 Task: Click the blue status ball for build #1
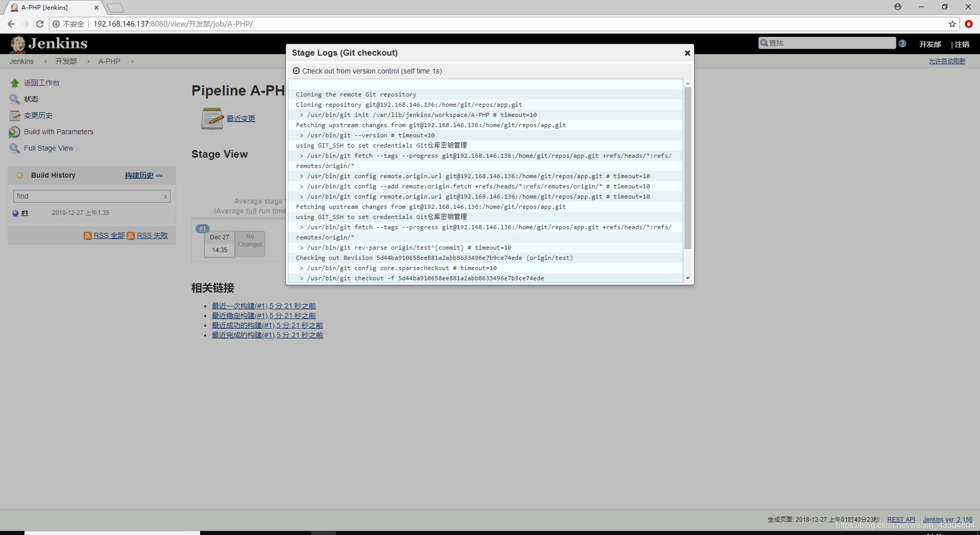pos(15,213)
